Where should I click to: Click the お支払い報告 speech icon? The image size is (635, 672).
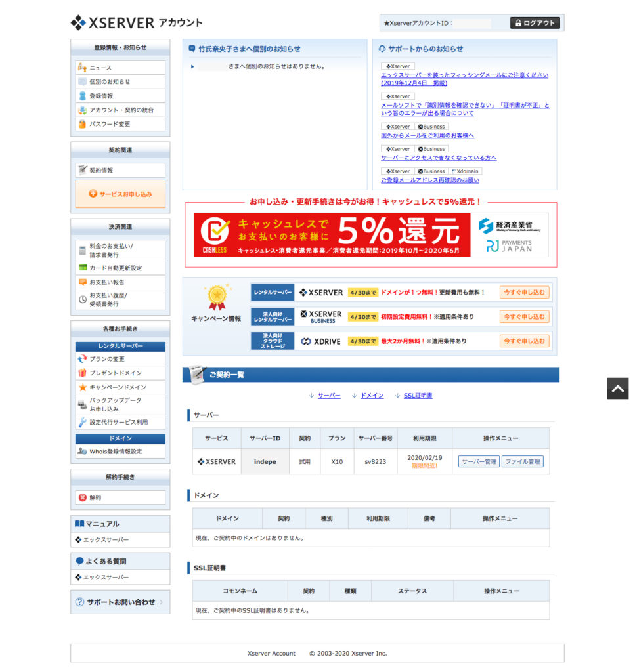click(x=83, y=282)
